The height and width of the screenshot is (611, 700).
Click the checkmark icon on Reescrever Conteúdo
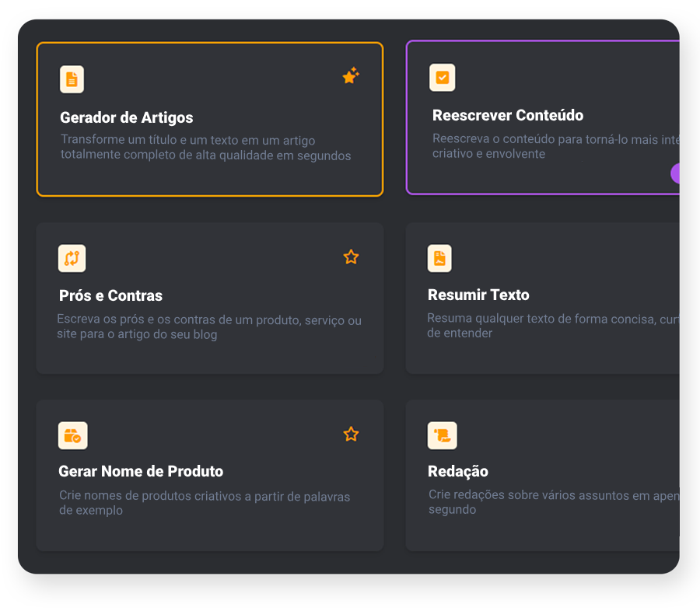[442, 78]
